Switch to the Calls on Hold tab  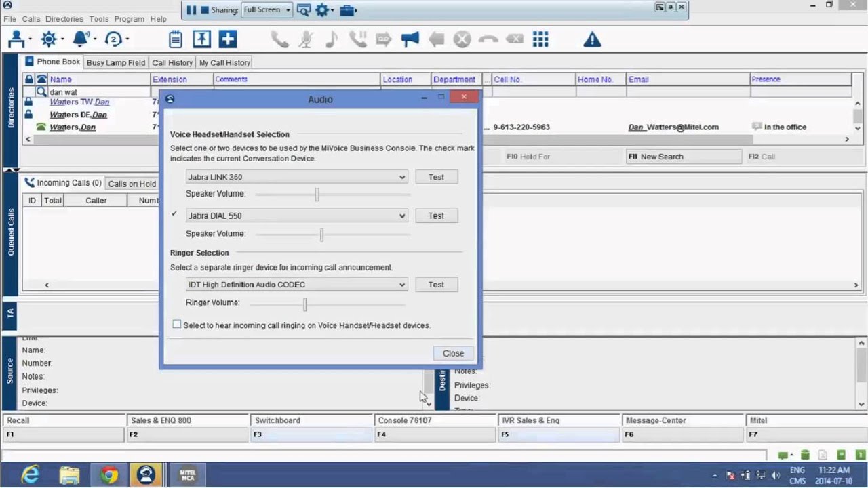point(132,184)
